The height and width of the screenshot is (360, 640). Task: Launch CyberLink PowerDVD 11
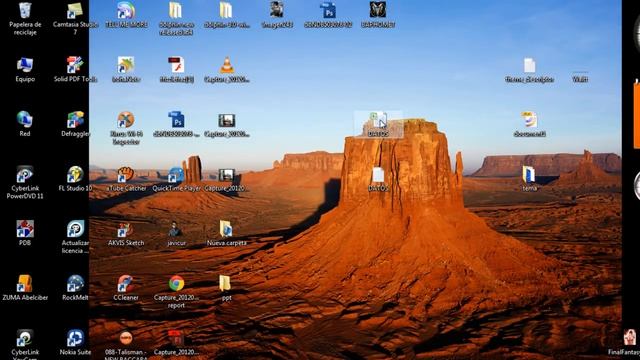click(x=25, y=175)
